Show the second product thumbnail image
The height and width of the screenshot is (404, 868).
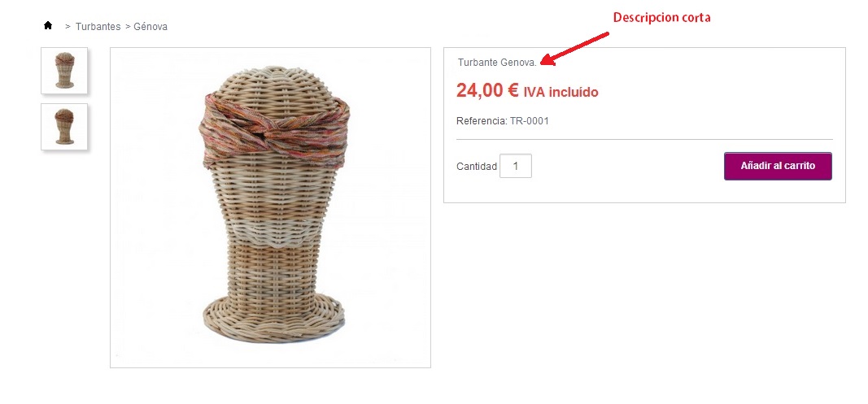point(64,127)
